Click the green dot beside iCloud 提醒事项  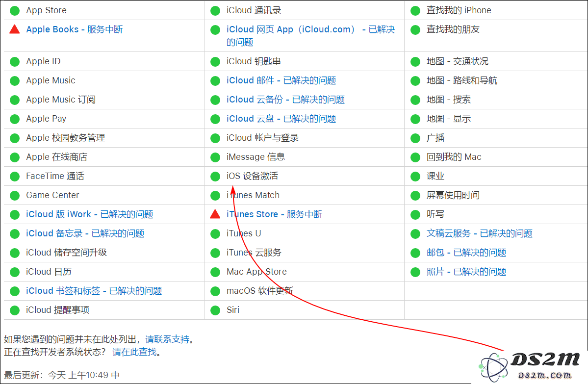click(15, 310)
